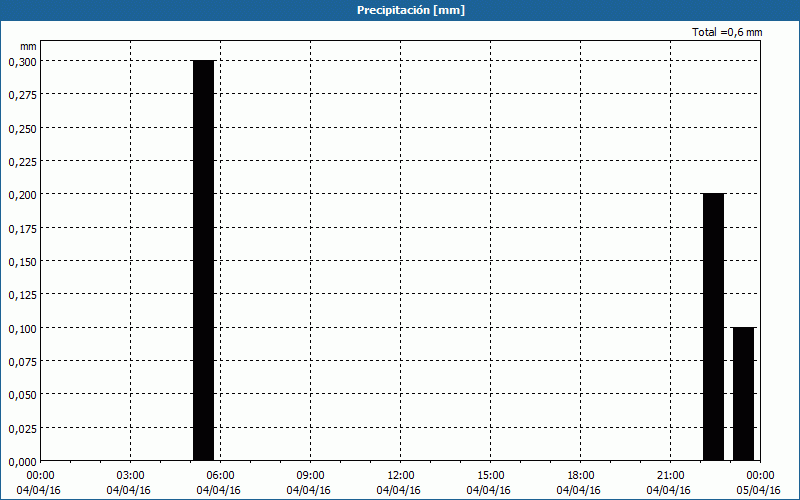Click the 0,125 y-axis value
This screenshot has width=800, height=500.
pyautogui.click(x=22, y=295)
